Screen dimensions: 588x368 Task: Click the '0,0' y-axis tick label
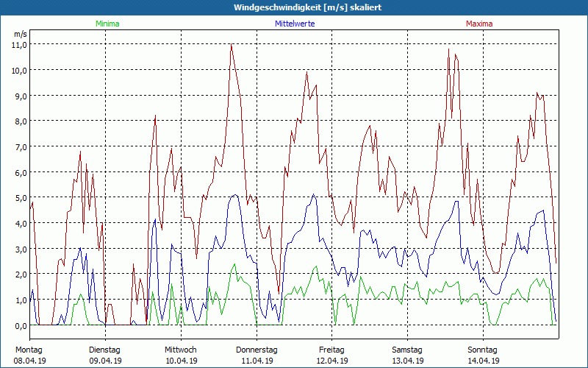click(20, 325)
